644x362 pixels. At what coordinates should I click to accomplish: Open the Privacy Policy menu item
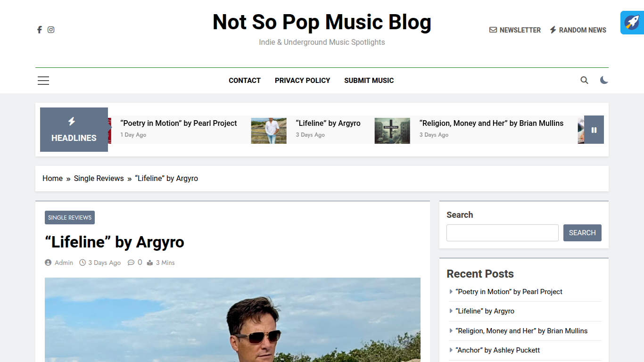tap(302, 81)
